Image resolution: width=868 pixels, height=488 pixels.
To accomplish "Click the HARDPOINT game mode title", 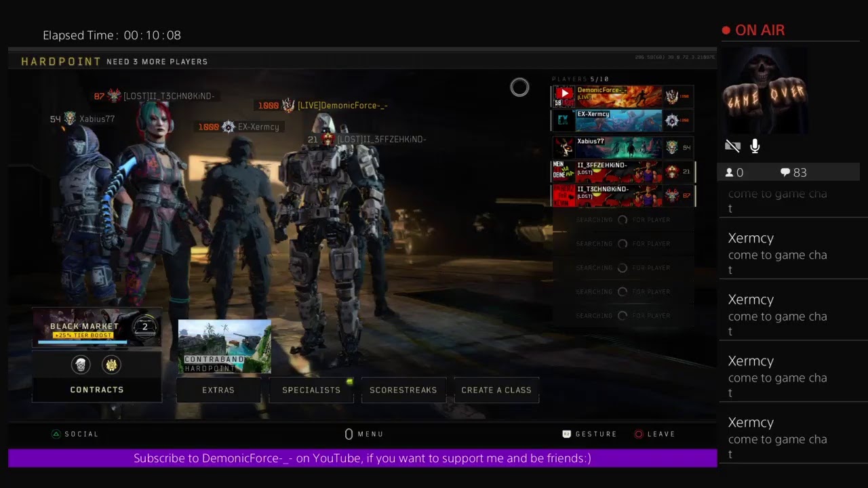I will (x=61, y=61).
